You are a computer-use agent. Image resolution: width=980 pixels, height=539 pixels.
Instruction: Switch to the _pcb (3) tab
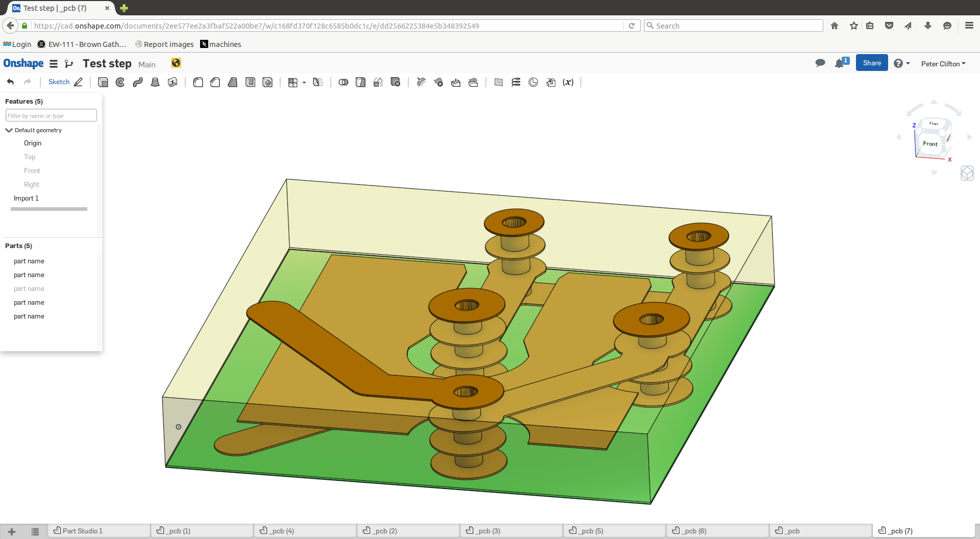(511, 531)
